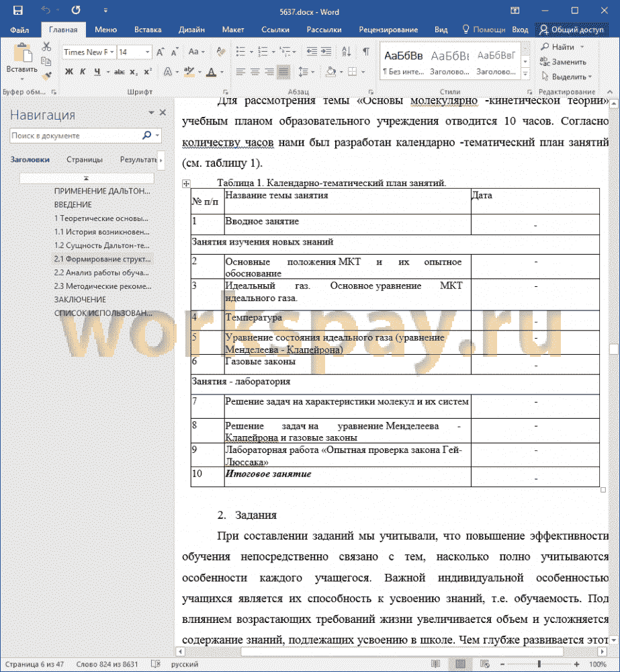Apply the Без инте... style
This screenshot has height=672, width=620.
pyautogui.click(x=403, y=62)
